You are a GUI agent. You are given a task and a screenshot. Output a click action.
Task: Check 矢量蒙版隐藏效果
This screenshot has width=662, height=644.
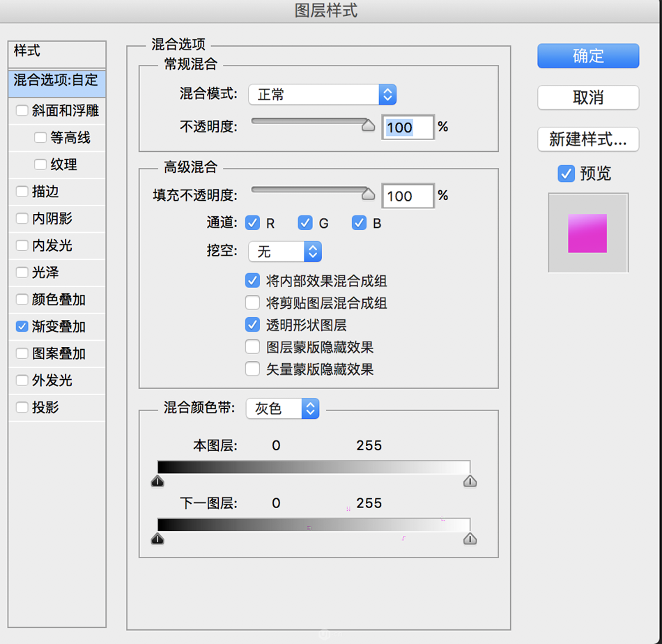[252, 369]
